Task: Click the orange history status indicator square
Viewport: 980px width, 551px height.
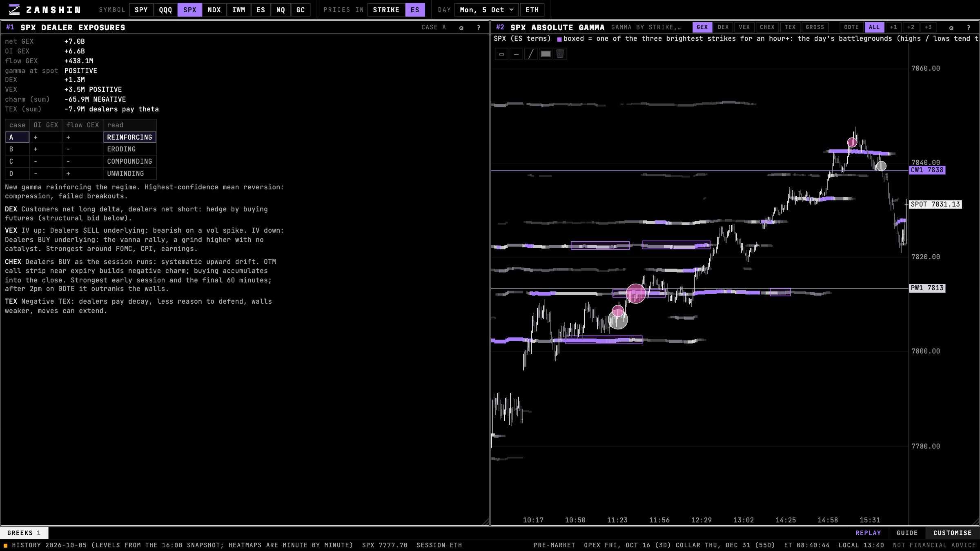Action: (x=6, y=545)
